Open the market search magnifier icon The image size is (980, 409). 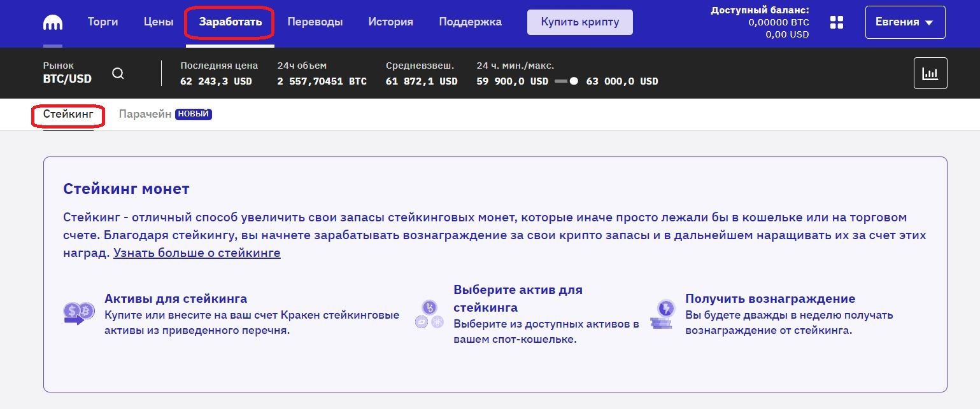tap(118, 73)
